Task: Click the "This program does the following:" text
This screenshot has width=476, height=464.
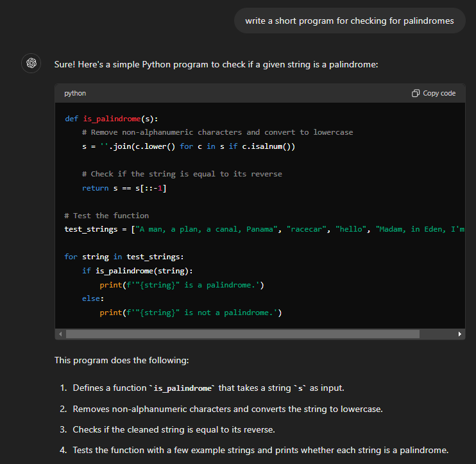Action: [121, 360]
